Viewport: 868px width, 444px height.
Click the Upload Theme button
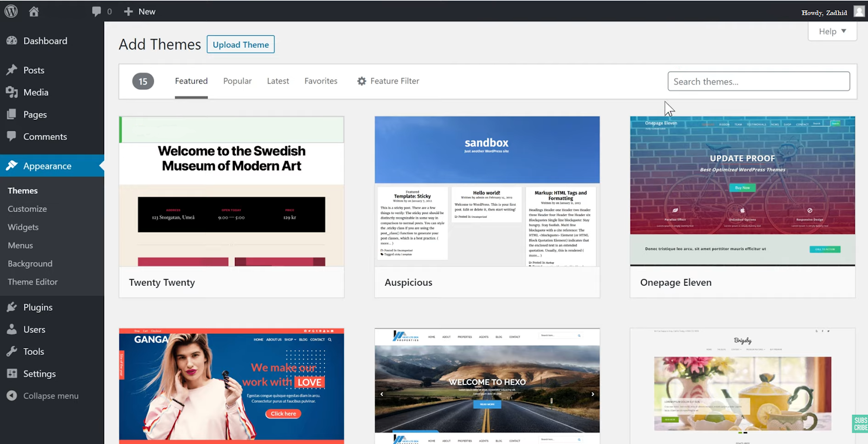(241, 44)
